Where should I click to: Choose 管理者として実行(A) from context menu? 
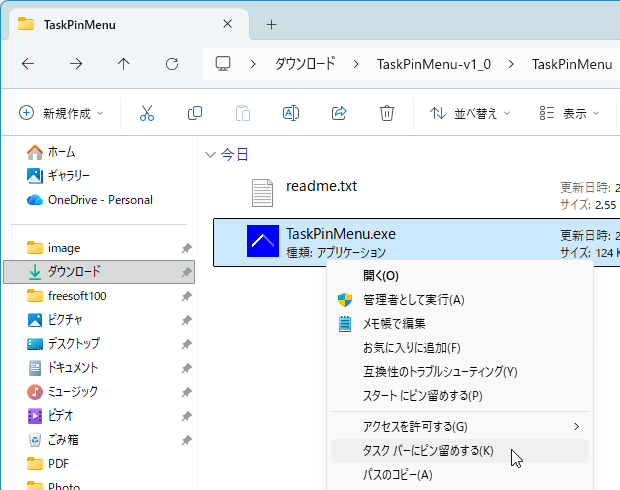413,299
